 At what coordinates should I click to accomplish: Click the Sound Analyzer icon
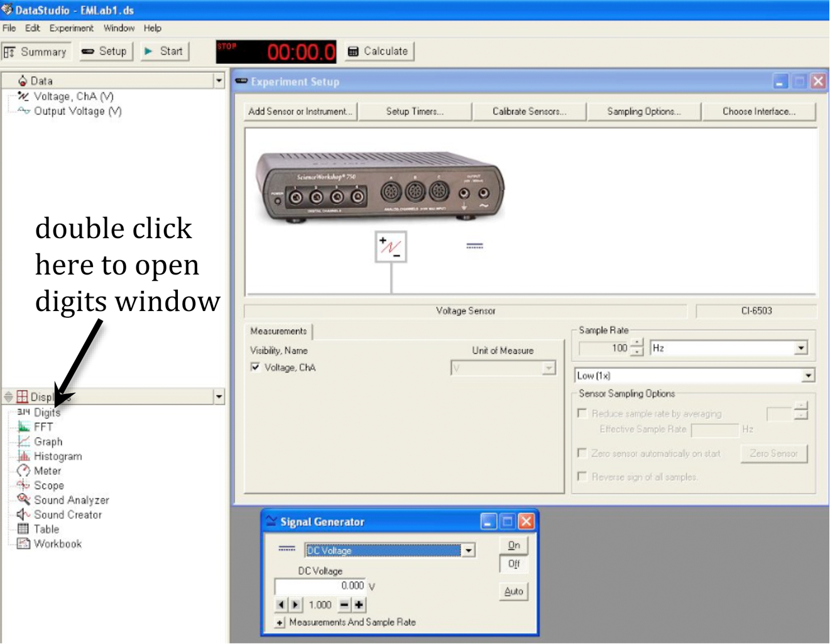click(x=24, y=499)
